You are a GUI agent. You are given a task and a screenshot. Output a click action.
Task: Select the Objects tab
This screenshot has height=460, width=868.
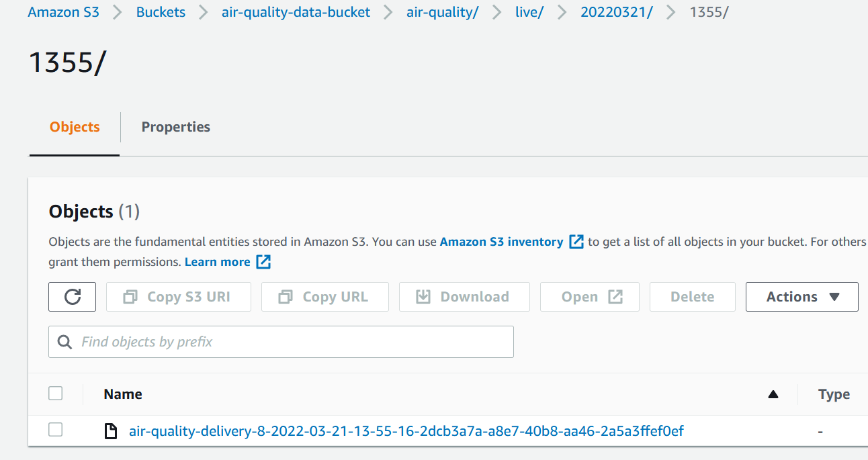coord(75,127)
